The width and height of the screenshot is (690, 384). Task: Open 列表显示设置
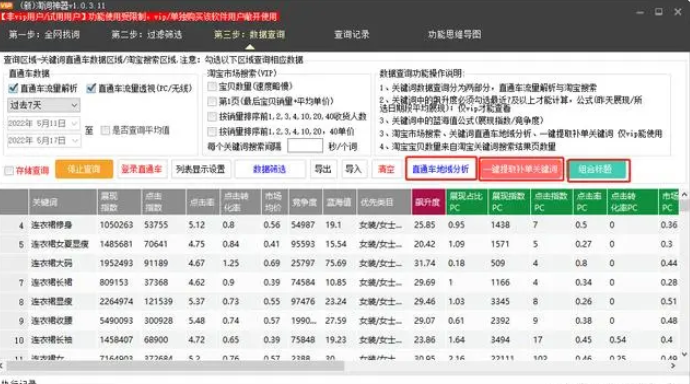coord(200,169)
